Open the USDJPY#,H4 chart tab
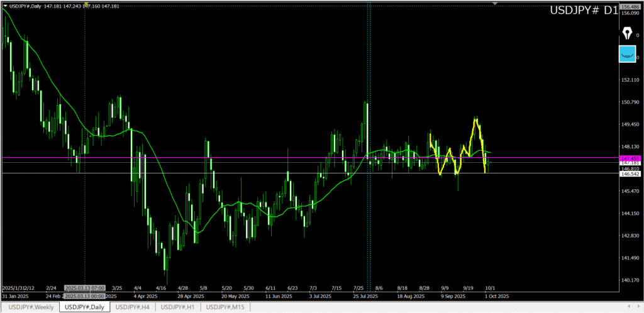644x313 pixels. click(132, 307)
